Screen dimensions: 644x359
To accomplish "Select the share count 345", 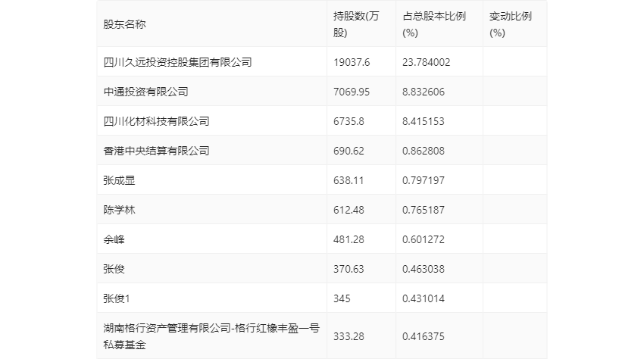I will coord(342,298).
